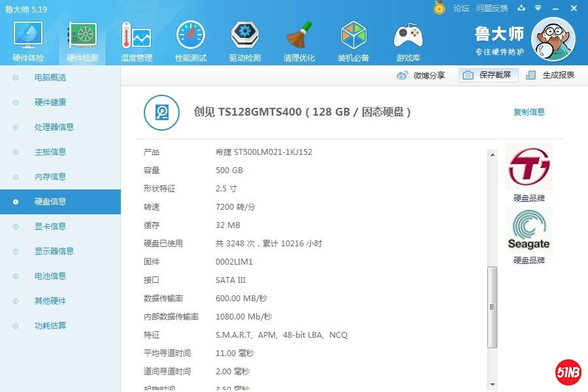Open 清理优化 cleanup broom icon

coord(299,42)
